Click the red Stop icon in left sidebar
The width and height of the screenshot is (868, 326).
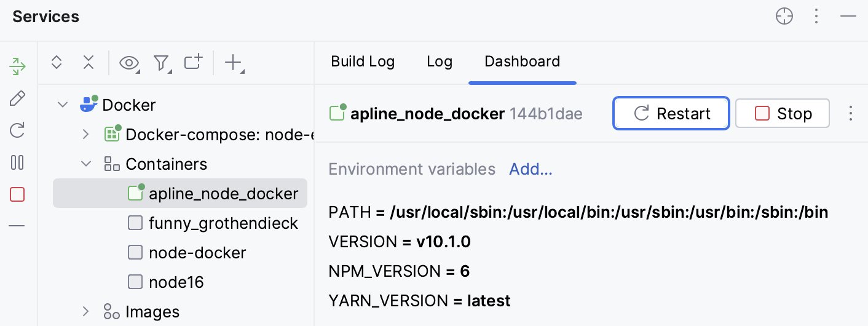(x=18, y=195)
